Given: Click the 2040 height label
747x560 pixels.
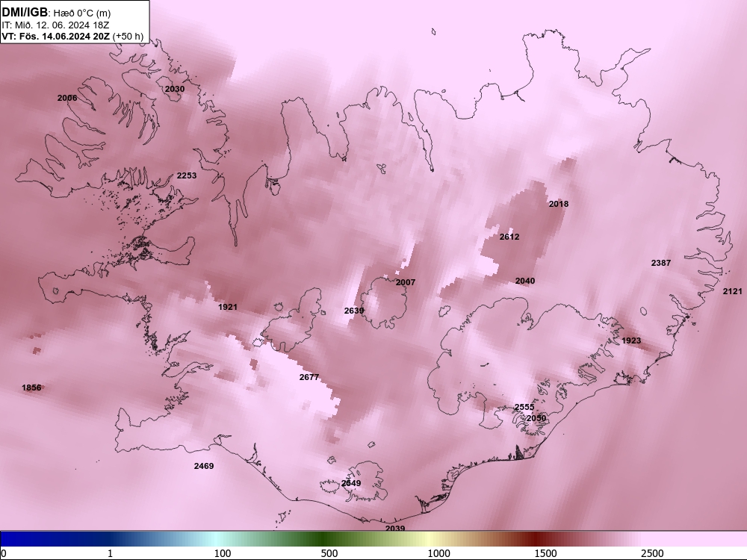Looking at the screenshot, I should 525,281.
